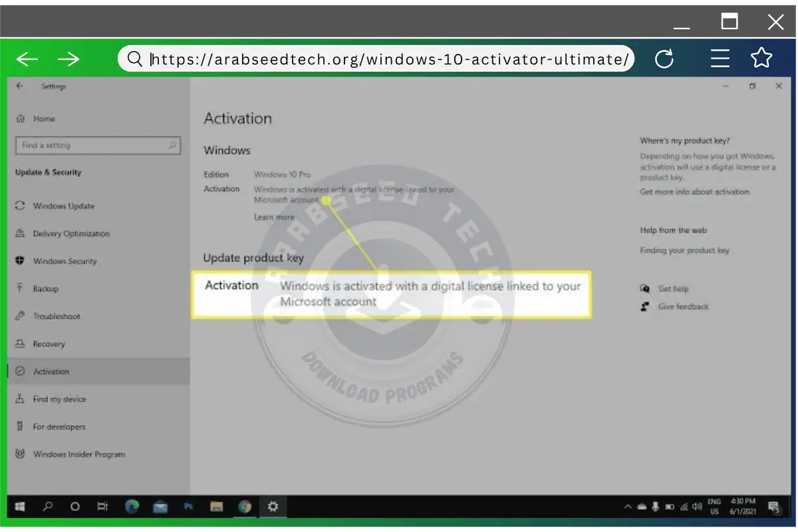798x532 pixels.
Task: Reload the page with refresh icon
Action: pyautogui.click(x=664, y=59)
